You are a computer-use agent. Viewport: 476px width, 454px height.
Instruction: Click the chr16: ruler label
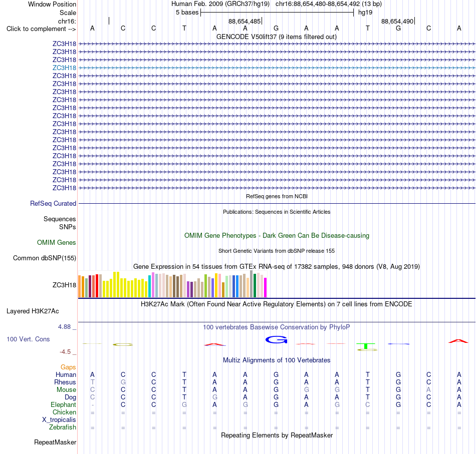coord(67,21)
